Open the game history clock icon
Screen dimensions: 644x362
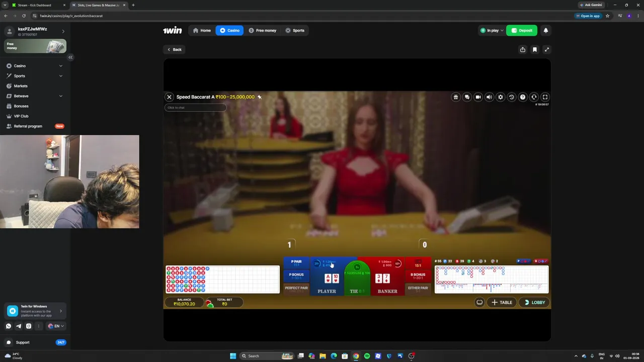coord(511,97)
